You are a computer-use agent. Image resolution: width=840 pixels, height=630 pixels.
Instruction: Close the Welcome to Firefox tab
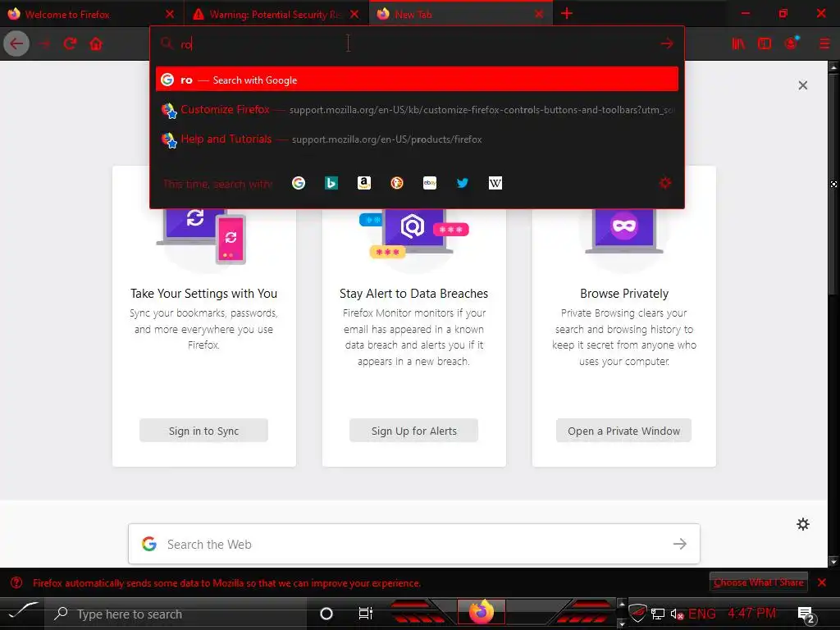coord(170,15)
